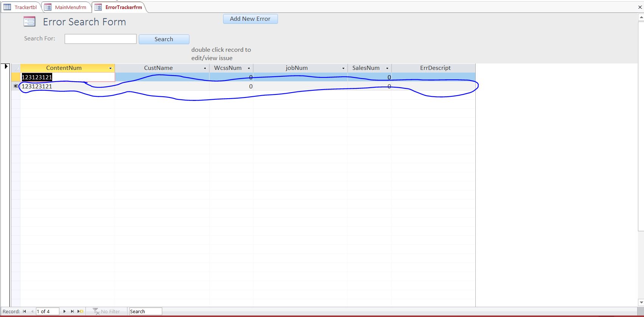Click the datasheet select-all corner box
644x317 pixels.
coord(16,68)
